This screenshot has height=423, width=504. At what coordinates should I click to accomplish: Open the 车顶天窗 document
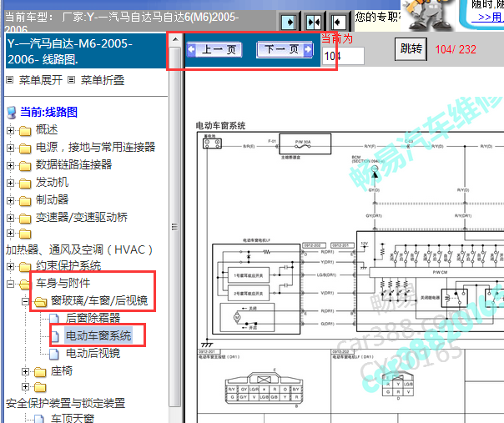[73, 418]
